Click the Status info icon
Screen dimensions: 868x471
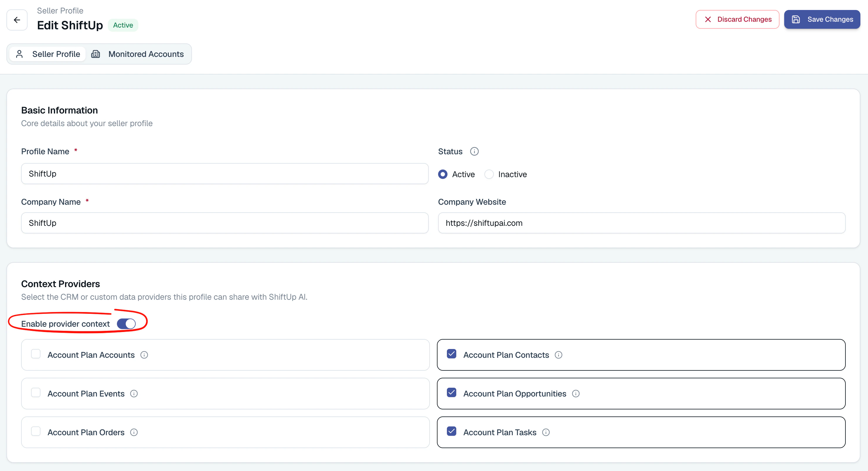pos(474,151)
